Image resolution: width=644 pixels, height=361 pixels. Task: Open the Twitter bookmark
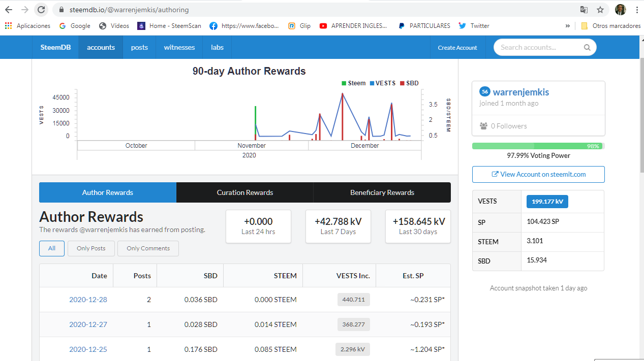(x=474, y=26)
